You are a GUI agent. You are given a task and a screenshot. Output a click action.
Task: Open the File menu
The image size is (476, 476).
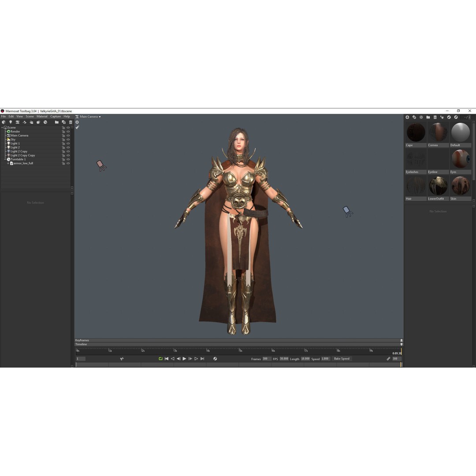(x=4, y=116)
